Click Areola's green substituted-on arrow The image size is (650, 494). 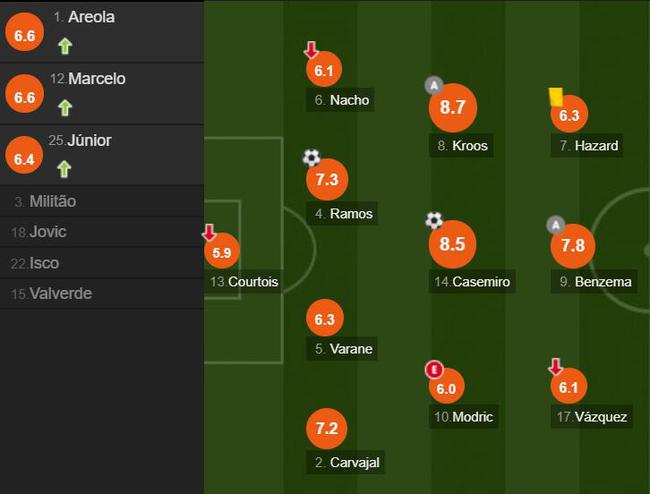65,46
